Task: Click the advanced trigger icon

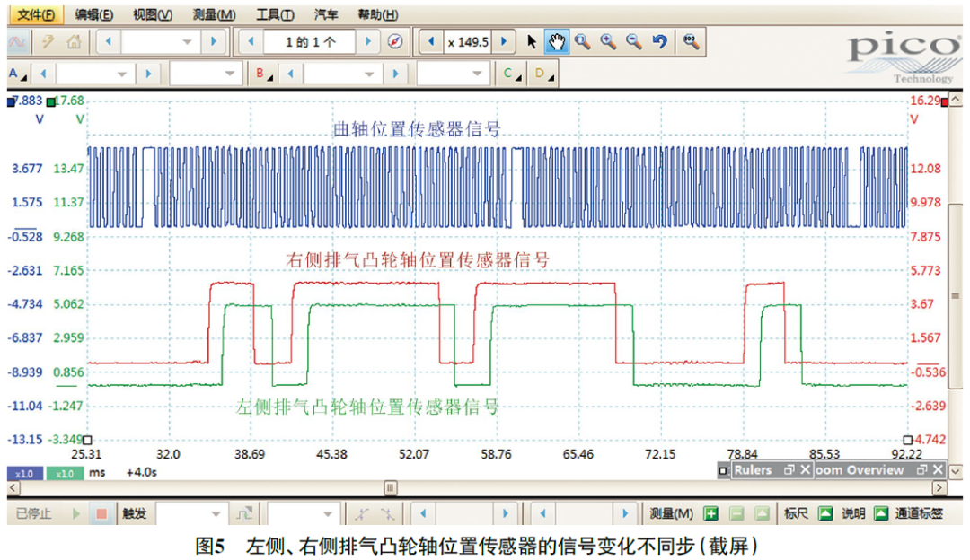Action: tap(244, 513)
